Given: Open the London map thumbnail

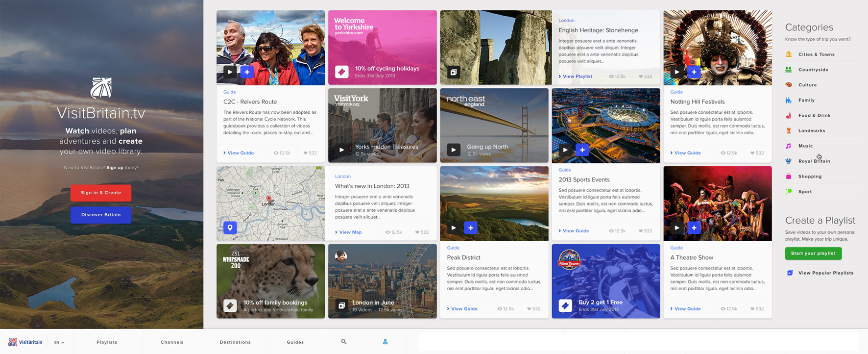Looking at the screenshot, I should pos(270,203).
